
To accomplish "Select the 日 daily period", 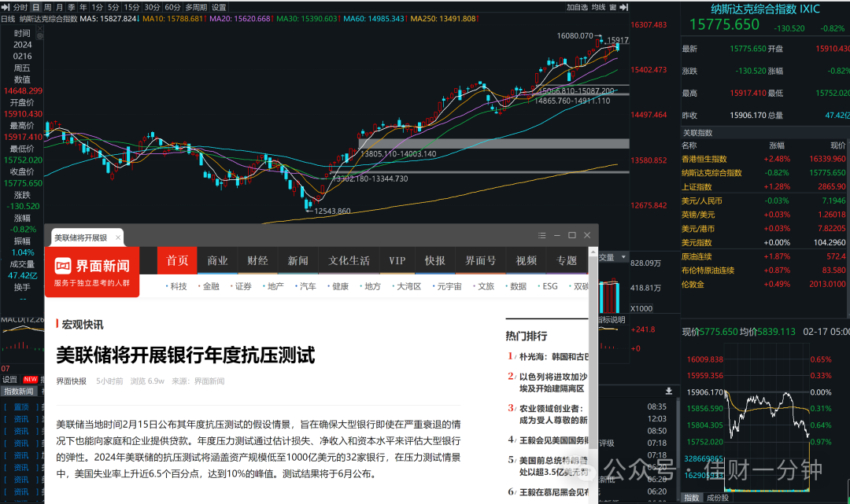I will 35,7.
